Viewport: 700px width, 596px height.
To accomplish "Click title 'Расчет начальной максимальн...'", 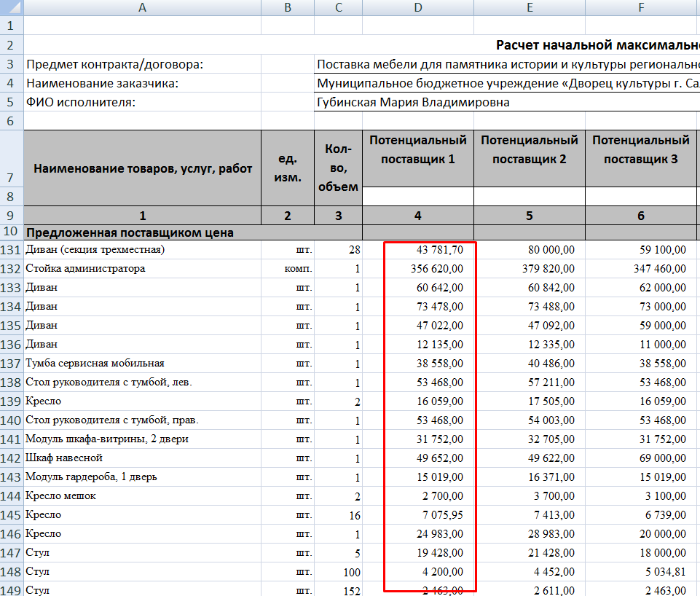I will [598, 45].
